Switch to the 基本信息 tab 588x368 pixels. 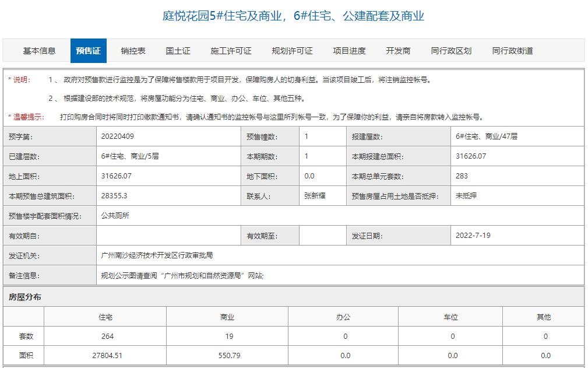pyautogui.click(x=39, y=51)
